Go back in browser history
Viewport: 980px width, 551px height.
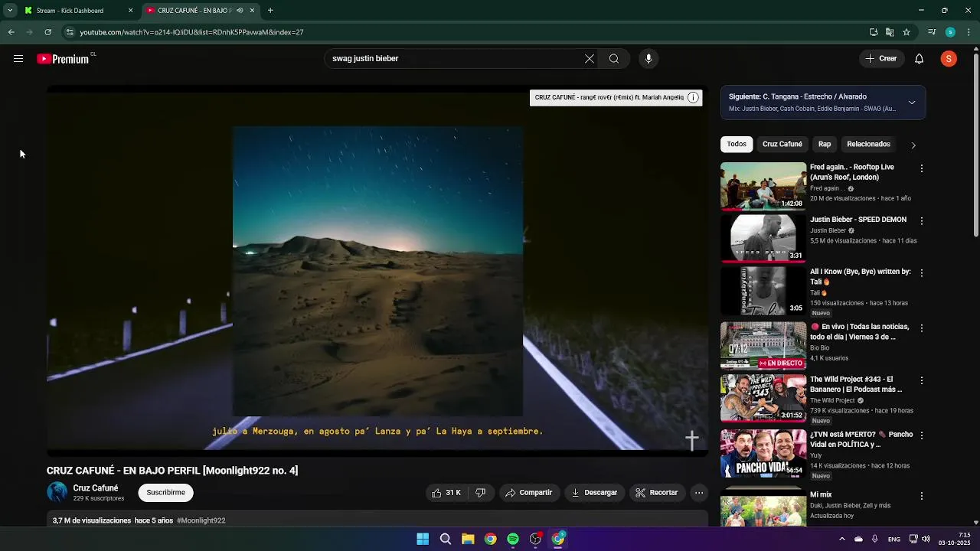pos(11,32)
